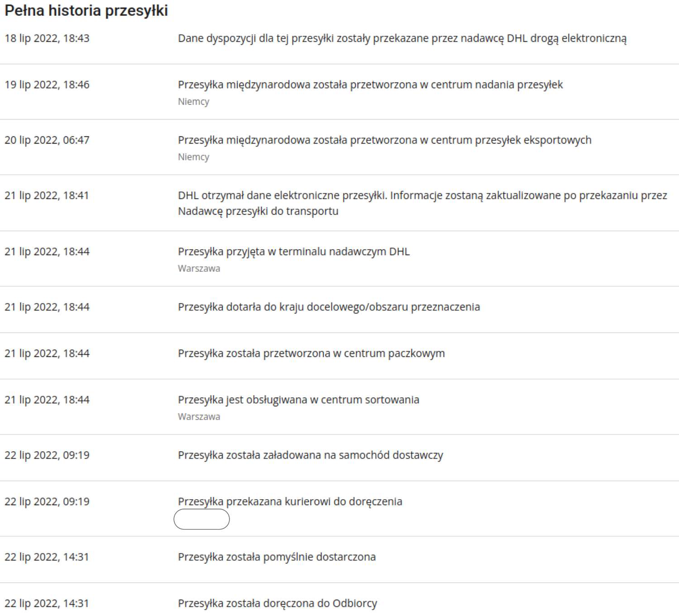
Task: Click the 'Dane dyspozycji dla tej przesyłki' status text
Action: [x=402, y=39]
